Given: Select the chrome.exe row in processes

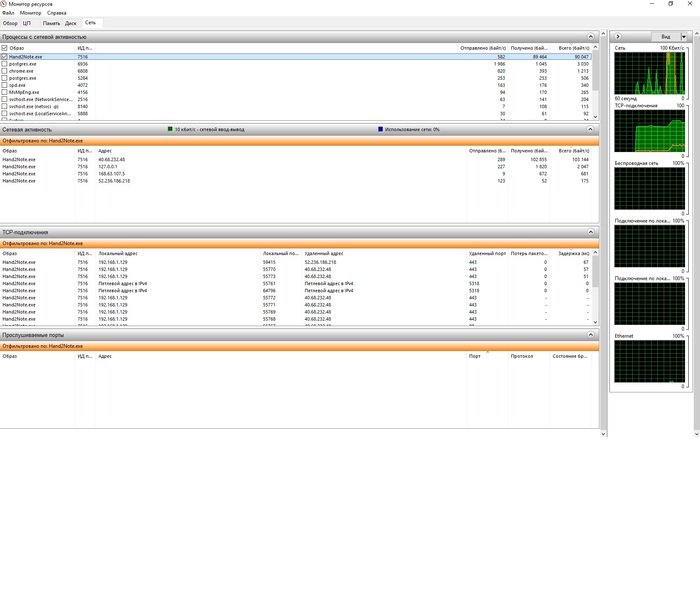Looking at the screenshot, I should point(296,71).
